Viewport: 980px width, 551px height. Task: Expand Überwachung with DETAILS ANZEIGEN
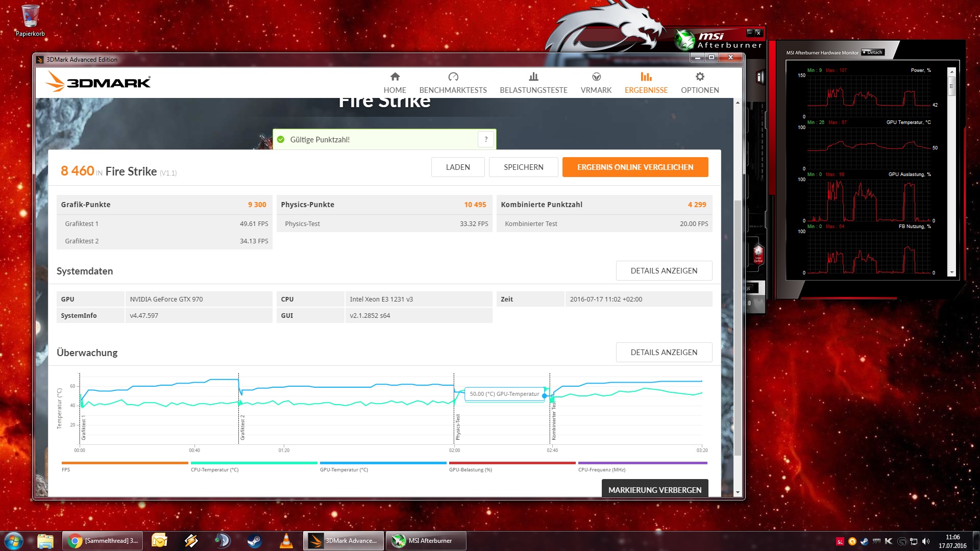[x=664, y=353]
